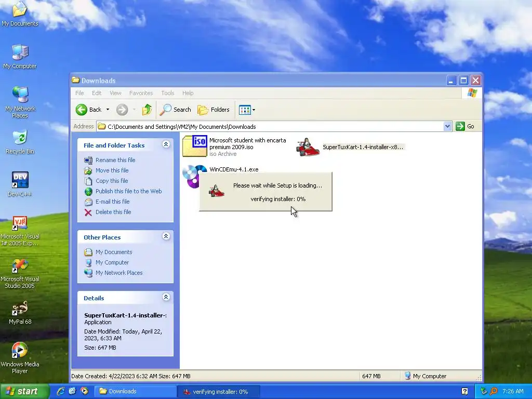Image resolution: width=532 pixels, height=399 pixels.
Task: Launch Internet Explorer from Quick Launch
Action: [x=61, y=391]
